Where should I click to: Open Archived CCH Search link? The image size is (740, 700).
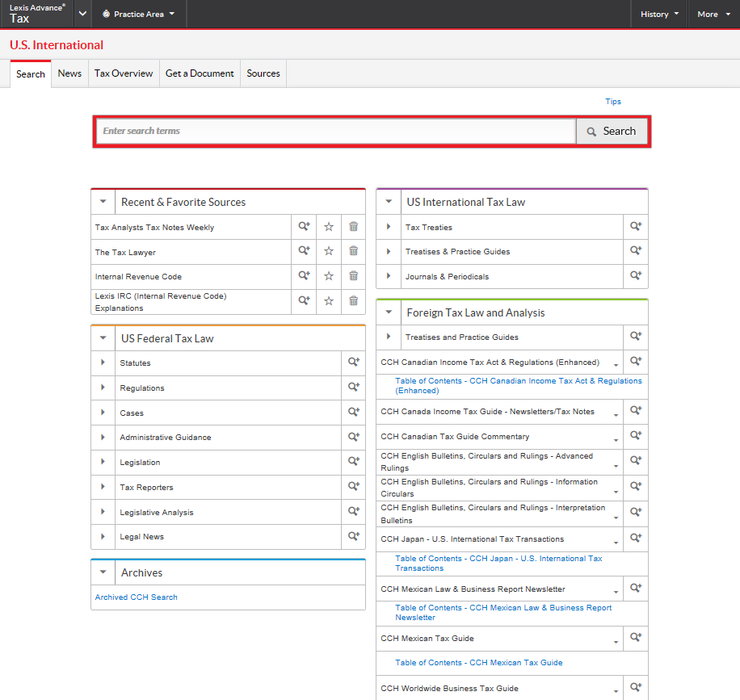tap(137, 597)
